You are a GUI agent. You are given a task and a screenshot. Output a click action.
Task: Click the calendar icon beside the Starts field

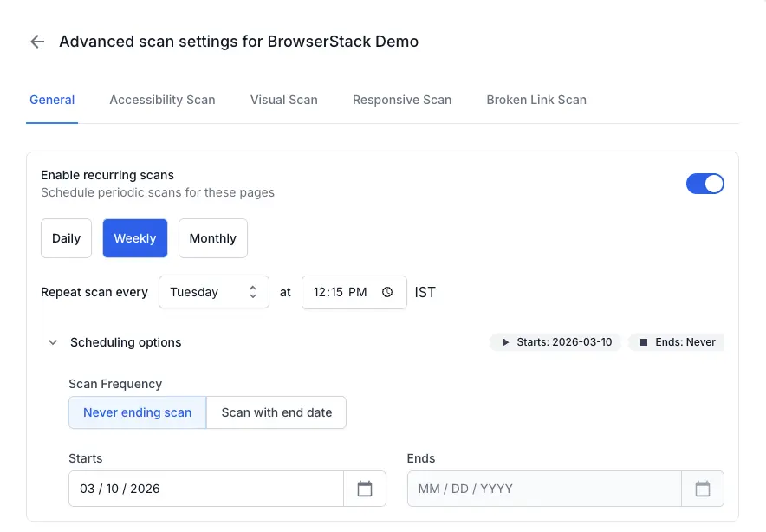(365, 489)
